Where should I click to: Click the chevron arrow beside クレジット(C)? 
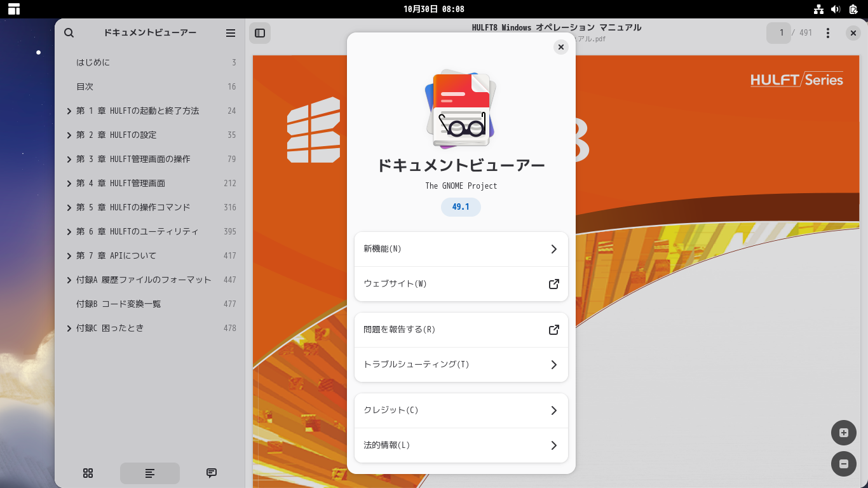[554, 410]
